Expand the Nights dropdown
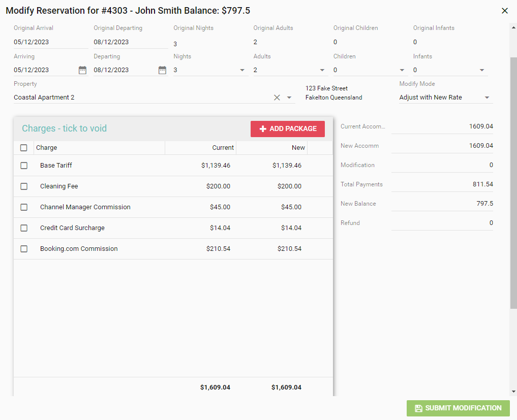Image resolution: width=517 pixels, height=420 pixels. (242, 70)
